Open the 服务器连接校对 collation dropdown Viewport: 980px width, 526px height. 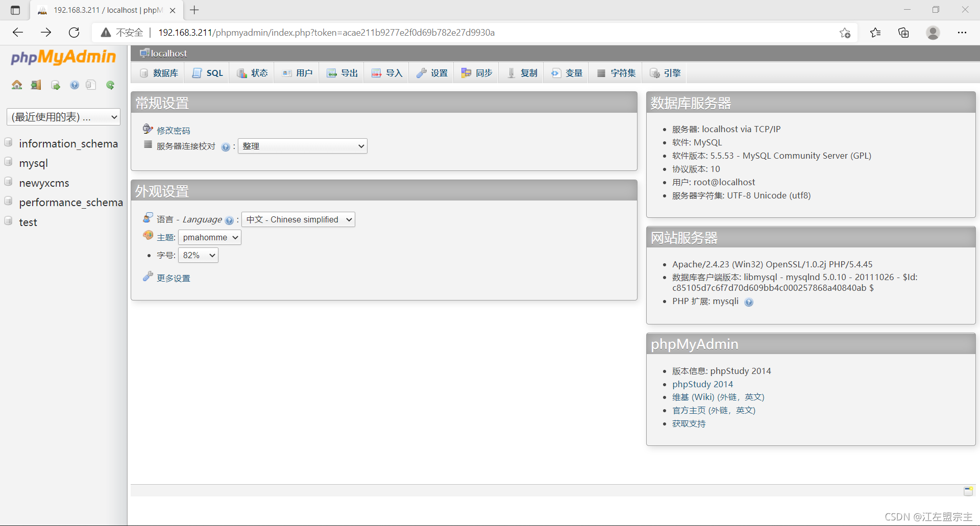[x=303, y=146]
